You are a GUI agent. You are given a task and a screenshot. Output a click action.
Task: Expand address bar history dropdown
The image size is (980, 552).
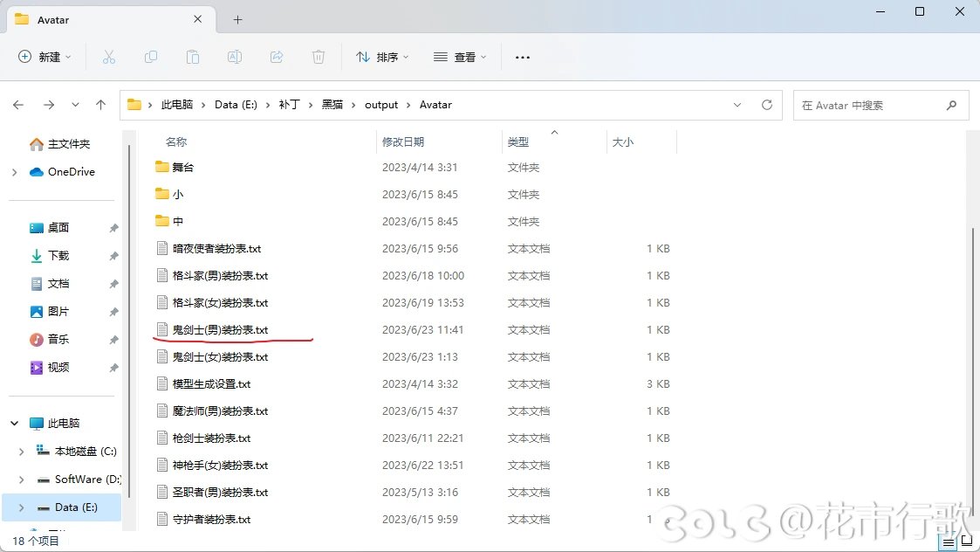coord(737,105)
